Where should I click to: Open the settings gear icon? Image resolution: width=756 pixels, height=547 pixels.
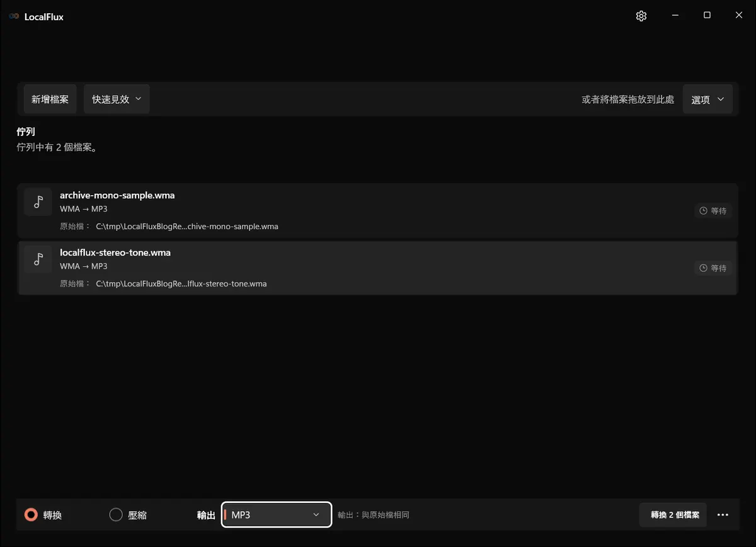pos(641,16)
